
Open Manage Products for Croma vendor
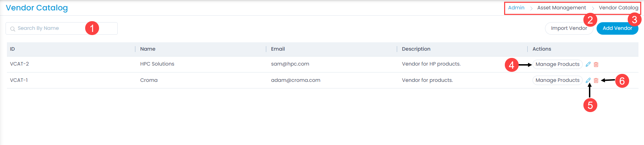(557, 80)
